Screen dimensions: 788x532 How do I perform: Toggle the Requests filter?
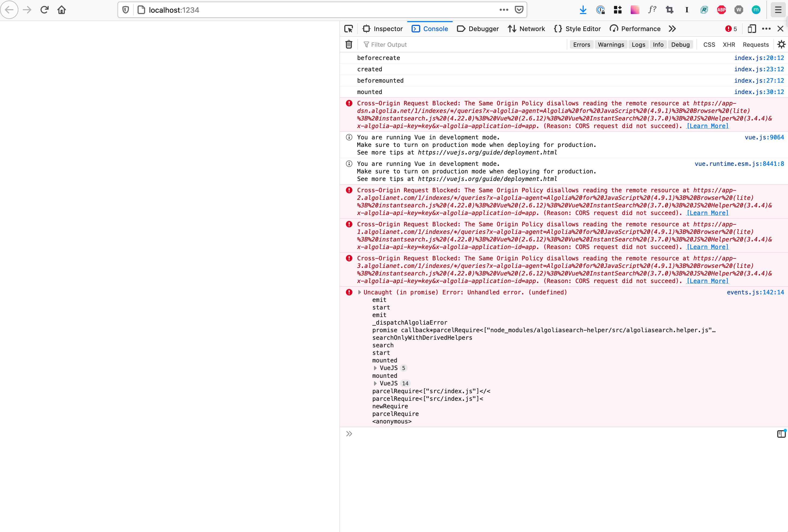click(x=756, y=44)
